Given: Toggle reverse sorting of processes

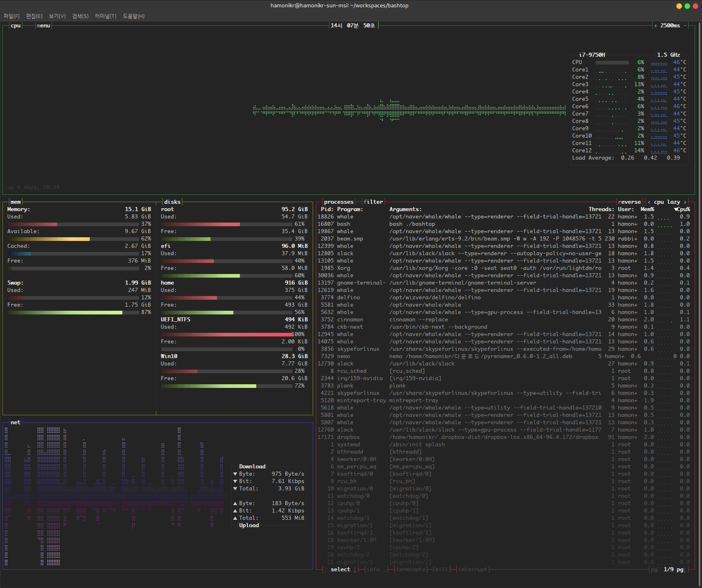Looking at the screenshot, I should point(629,202).
